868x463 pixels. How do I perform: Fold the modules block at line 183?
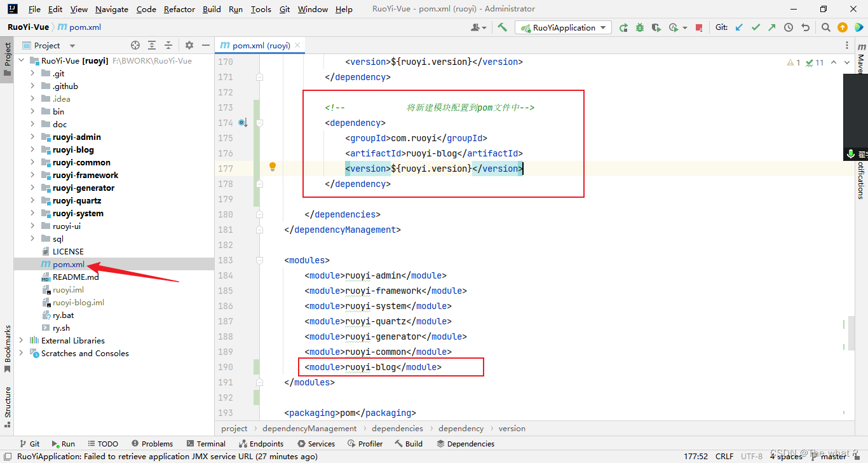pyautogui.click(x=259, y=260)
